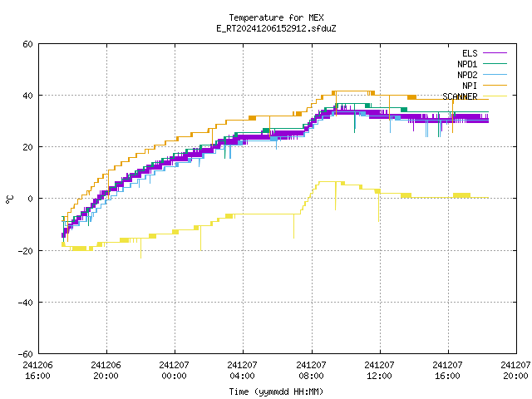Click the y-axis label -40
Screen dimensions: 532x399
point(26,303)
